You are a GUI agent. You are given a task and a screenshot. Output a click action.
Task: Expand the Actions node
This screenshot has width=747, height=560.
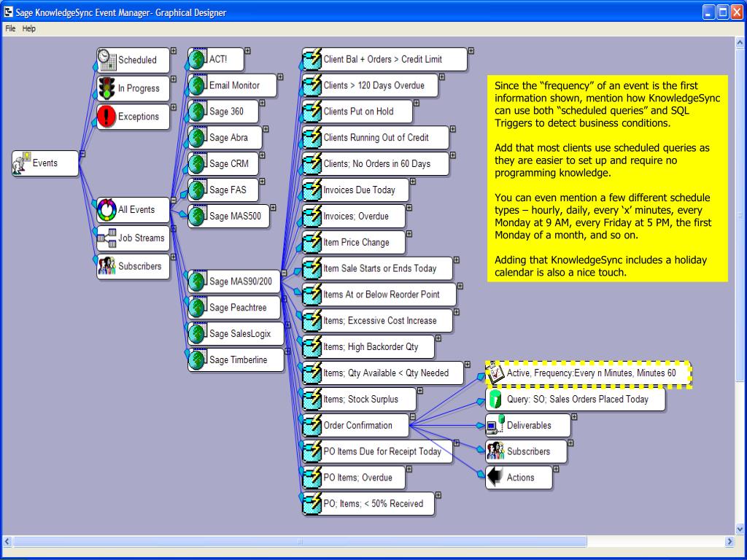556,469
